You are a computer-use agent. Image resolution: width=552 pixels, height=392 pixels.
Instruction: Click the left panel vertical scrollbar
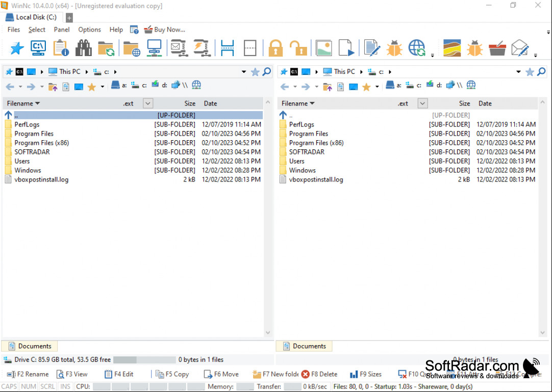pos(267,218)
